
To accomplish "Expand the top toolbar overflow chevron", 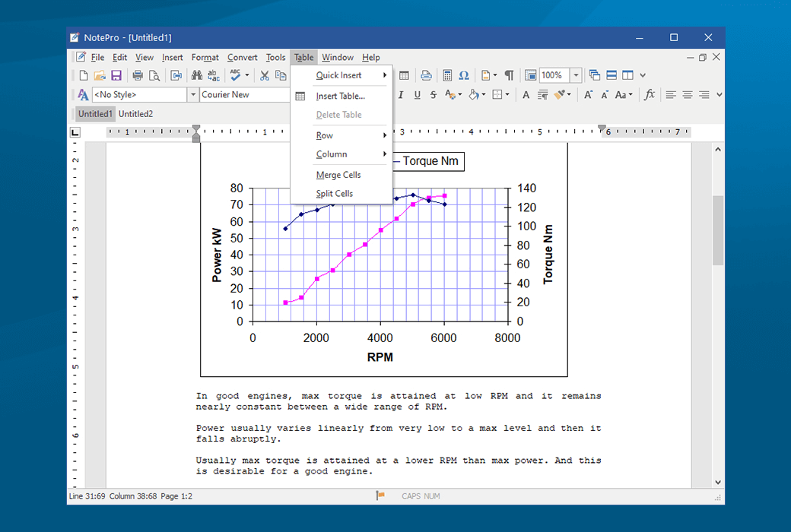I will coord(643,75).
